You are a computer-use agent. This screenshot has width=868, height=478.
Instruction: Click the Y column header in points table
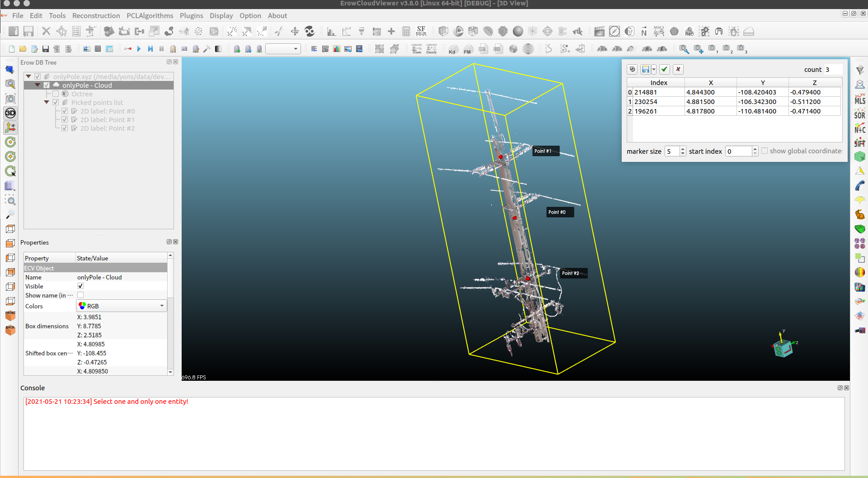pyautogui.click(x=762, y=82)
